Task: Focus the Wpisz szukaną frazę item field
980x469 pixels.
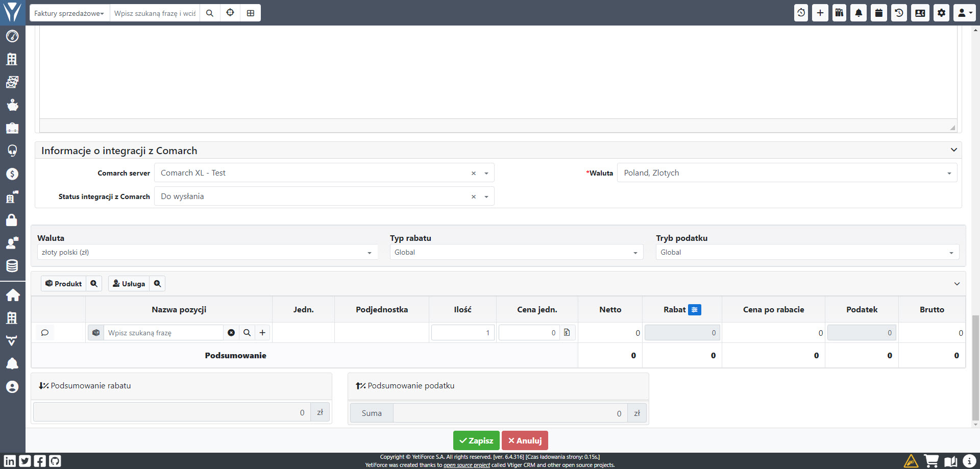Action: point(163,333)
